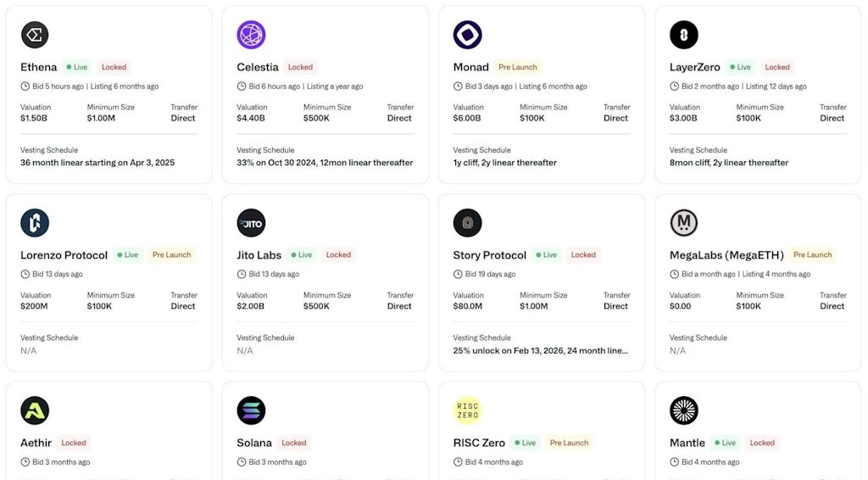Screen dimensions: 868x480
Task: Click the LayerZero logo icon
Action: coord(684,35)
